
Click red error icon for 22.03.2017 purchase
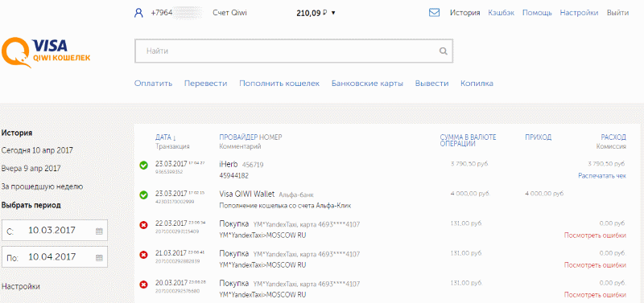click(x=144, y=225)
